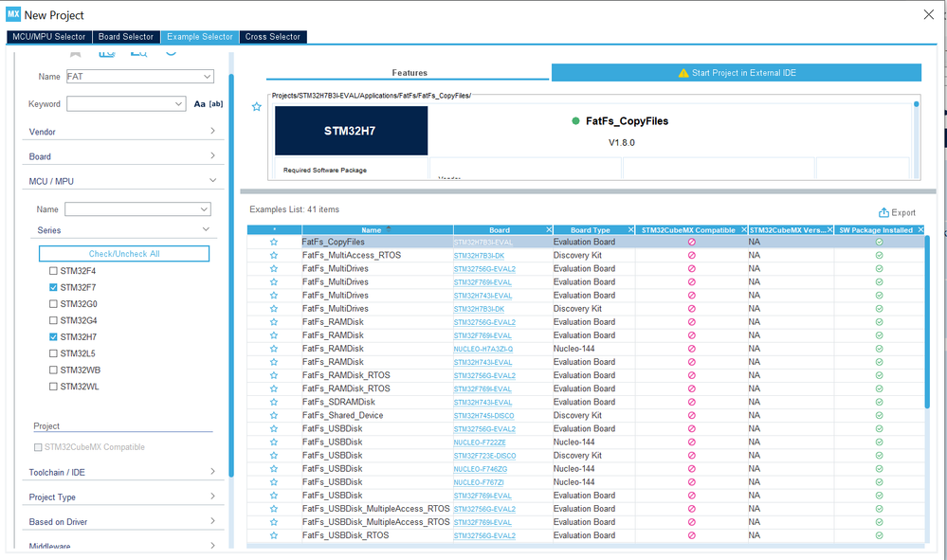Click not-compatible icon in FatFs_Shared_Device row
Image resolution: width=947 pixels, height=560 pixels.
pyautogui.click(x=691, y=415)
